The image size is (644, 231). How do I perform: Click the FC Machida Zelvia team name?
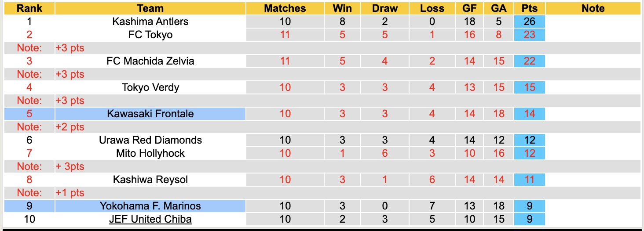[150, 61]
